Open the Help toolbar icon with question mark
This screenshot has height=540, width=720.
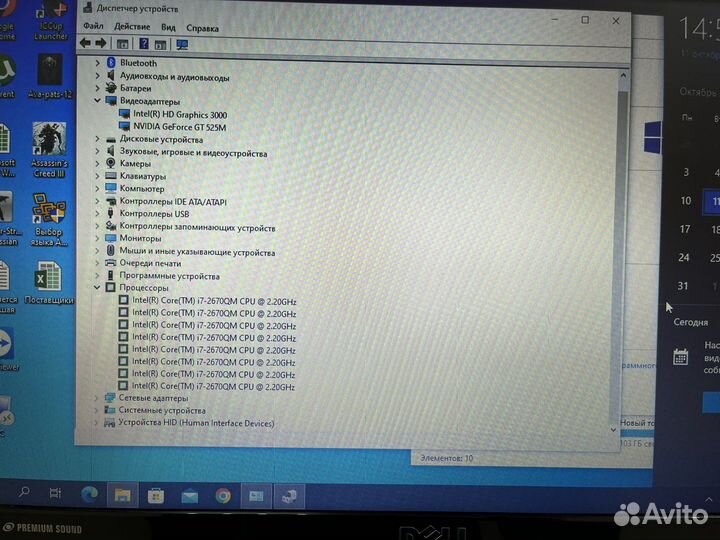[144, 44]
